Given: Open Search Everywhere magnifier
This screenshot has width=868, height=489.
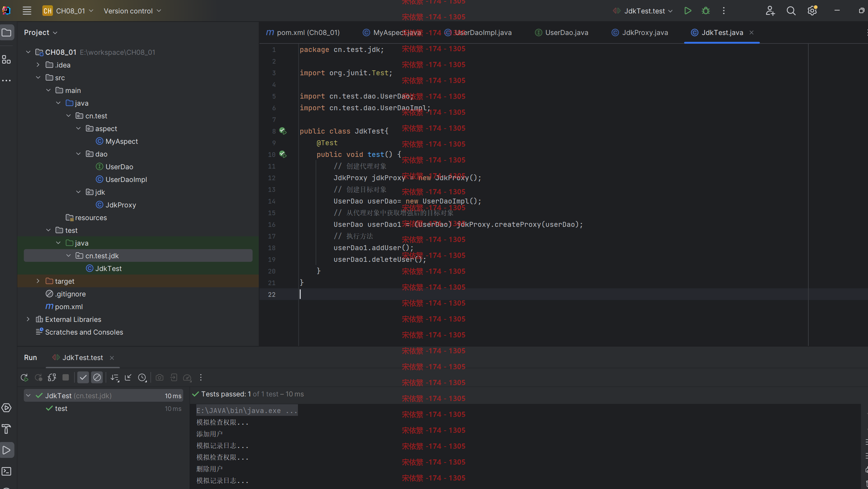Looking at the screenshot, I should coord(791,11).
